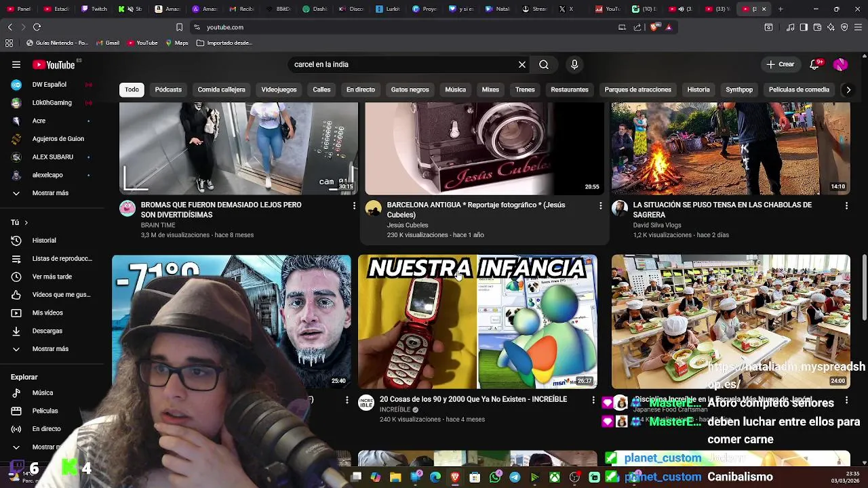Screen dimensions: 868x488
Task: Bookmark this page icon
Action: click(179, 27)
